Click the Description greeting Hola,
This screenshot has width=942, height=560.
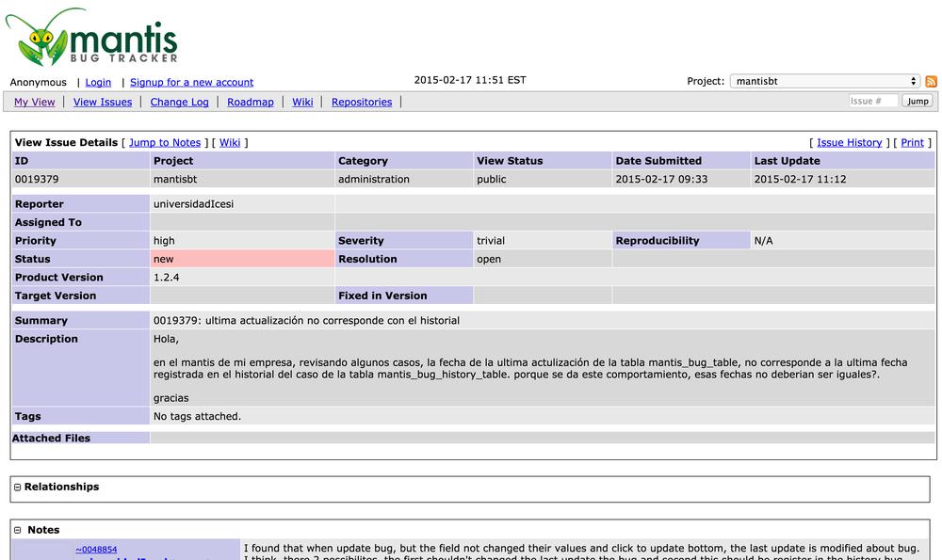[x=166, y=339]
